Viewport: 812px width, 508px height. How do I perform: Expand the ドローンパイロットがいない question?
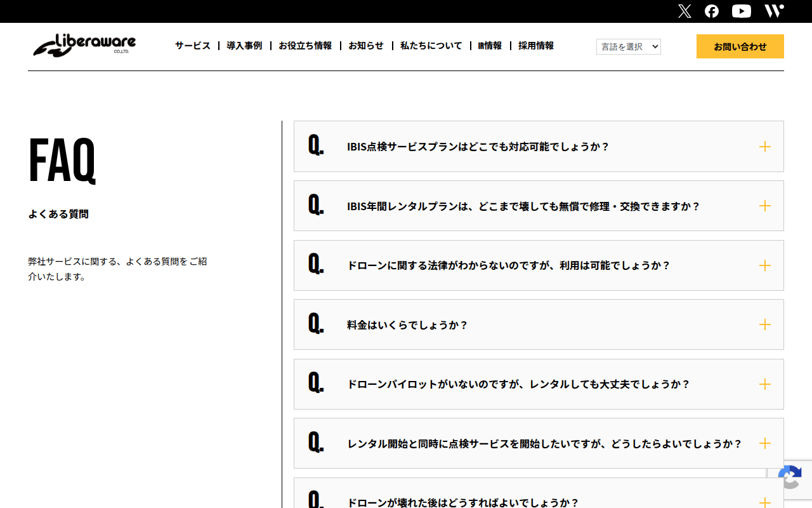(x=539, y=384)
